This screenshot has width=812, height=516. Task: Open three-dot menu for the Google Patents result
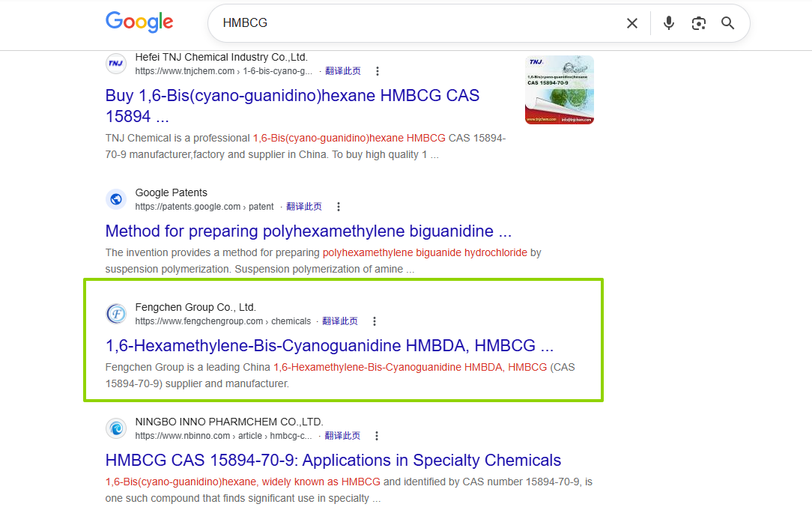pyautogui.click(x=339, y=207)
